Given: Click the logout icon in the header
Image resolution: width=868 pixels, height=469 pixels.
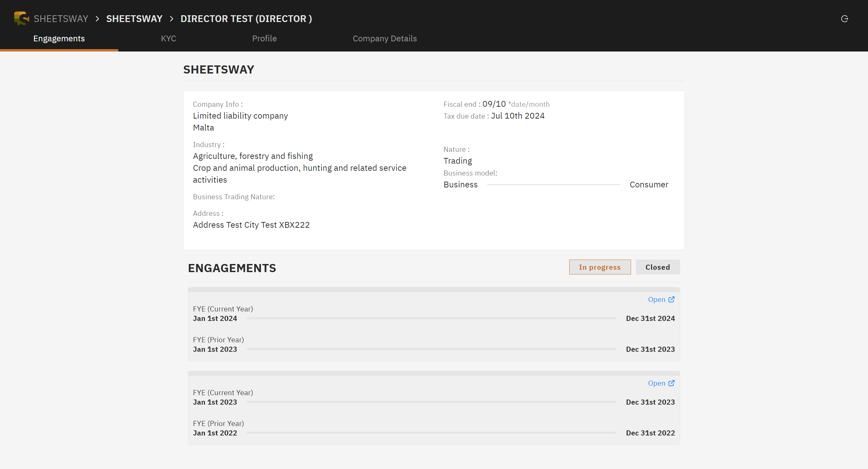Looking at the screenshot, I should (845, 19).
